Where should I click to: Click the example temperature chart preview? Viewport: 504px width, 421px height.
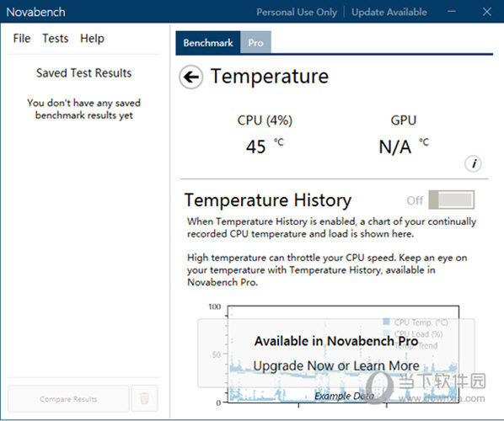pos(343,354)
